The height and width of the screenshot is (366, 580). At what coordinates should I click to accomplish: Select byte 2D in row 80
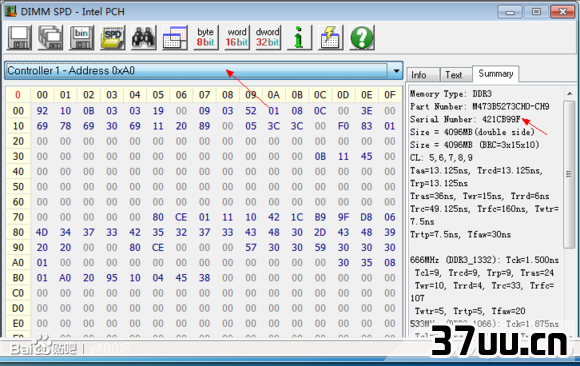(320, 232)
